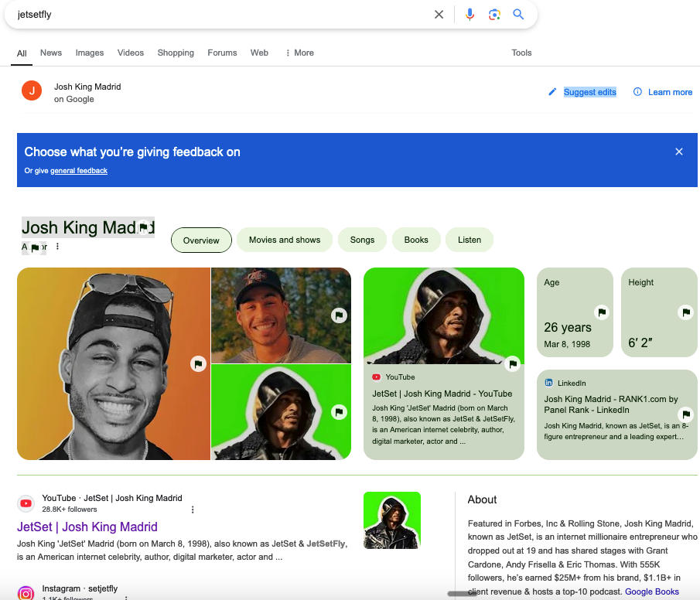
Task: Expand the More search filters menu
Action: pyautogui.click(x=300, y=53)
